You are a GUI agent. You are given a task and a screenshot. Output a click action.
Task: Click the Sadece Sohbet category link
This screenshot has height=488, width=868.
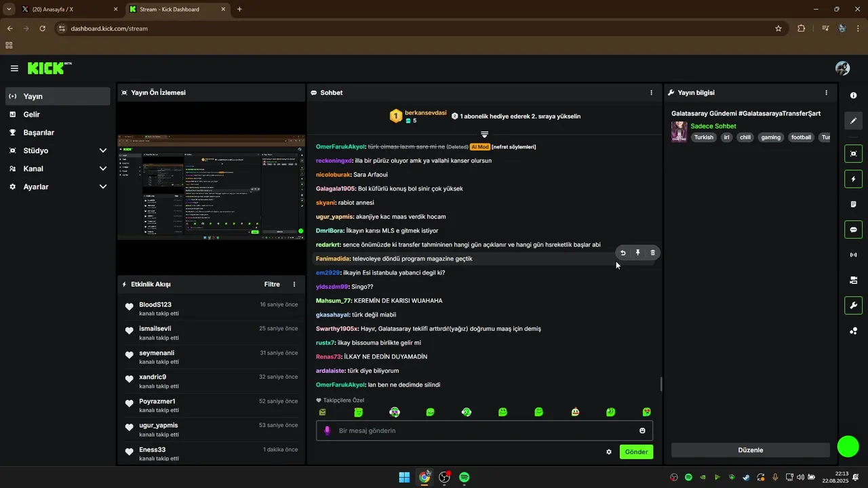713,126
